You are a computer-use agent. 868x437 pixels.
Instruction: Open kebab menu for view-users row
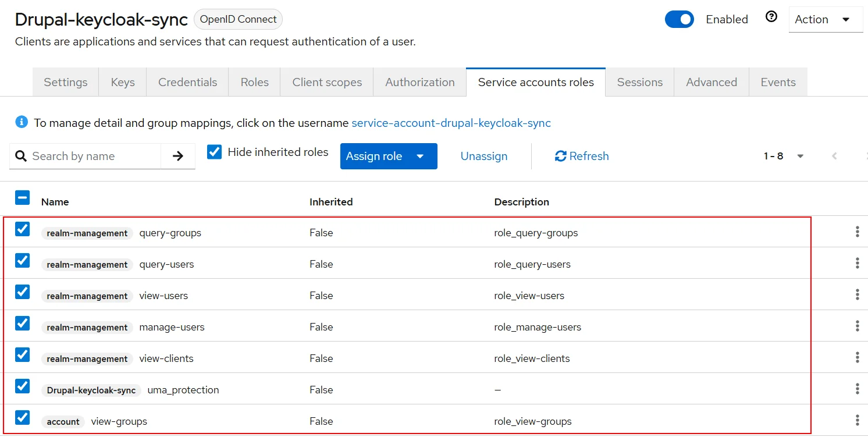pyautogui.click(x=857, y=295)
